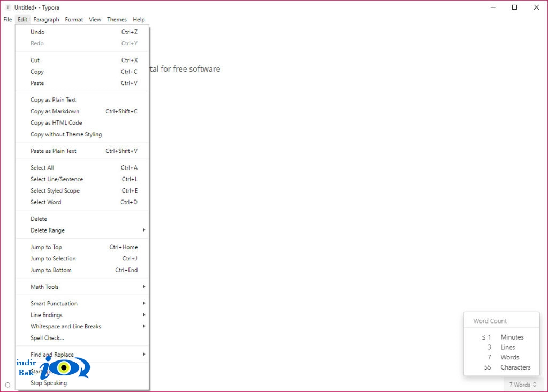The image size is (548, 392).
Task: Choose Stop Speaking
Action: 82,383
